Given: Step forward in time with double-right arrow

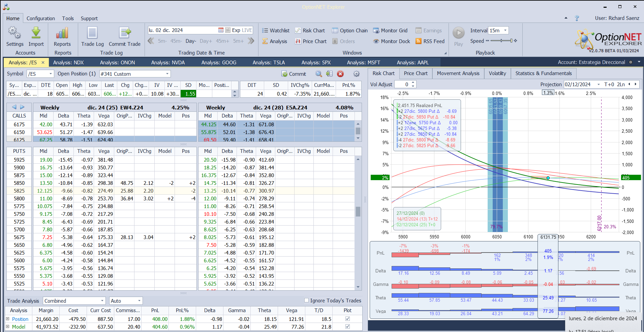Looking at the screenshot, I should tap(251, 41).
